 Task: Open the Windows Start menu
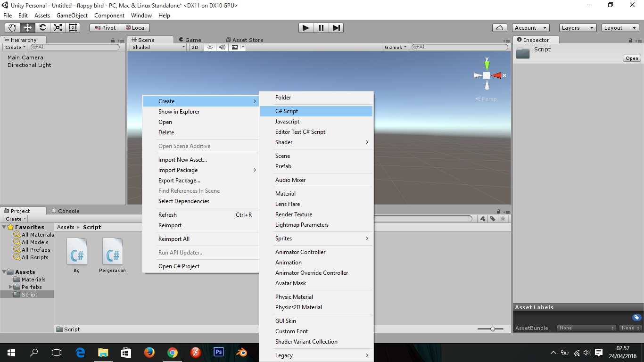[11, 352]
